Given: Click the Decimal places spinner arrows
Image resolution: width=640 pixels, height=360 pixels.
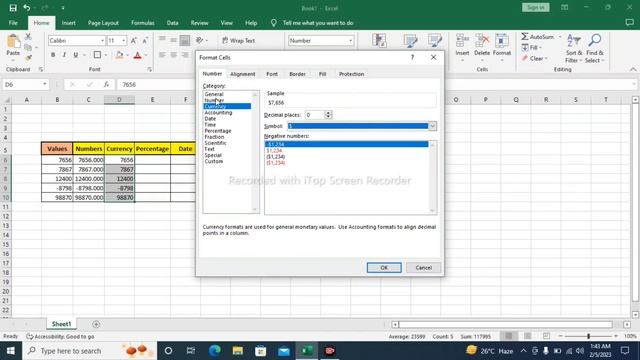Looking at the screenshot, I should click(328, 115).
